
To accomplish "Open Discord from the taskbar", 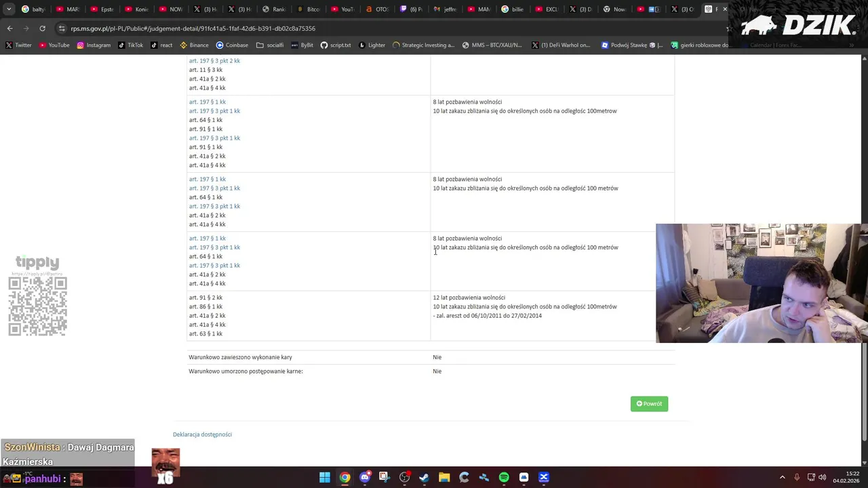I will 365,477.
